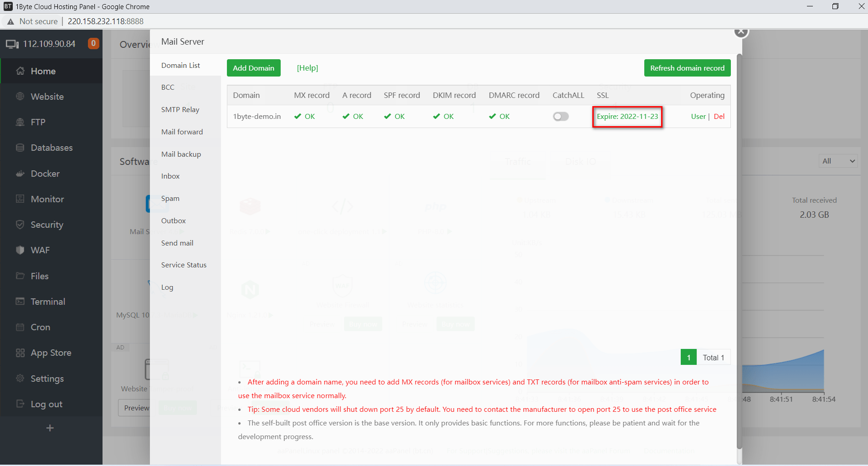The height and width of the screenshot is (466, 868).
Task: Click the browser address bar URL
Action: [106, 21]
